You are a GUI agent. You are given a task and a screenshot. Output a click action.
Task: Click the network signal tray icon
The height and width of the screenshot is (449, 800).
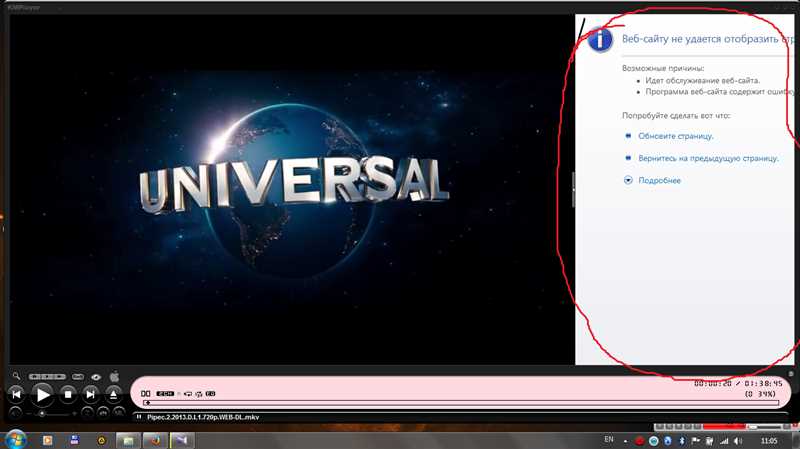click(723, 440)
